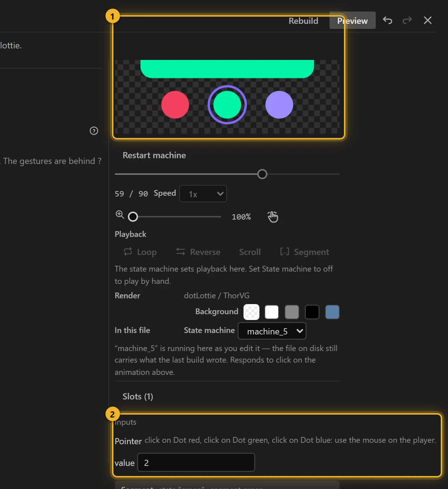Toggle Scroll playback mode
This screenshot has height=489, width=448.
point(250,252)
